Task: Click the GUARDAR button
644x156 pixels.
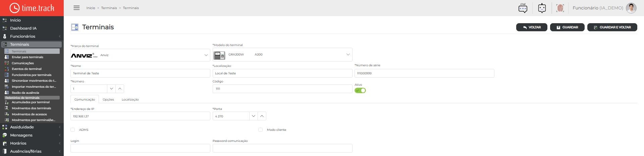Action: (567, 27)
